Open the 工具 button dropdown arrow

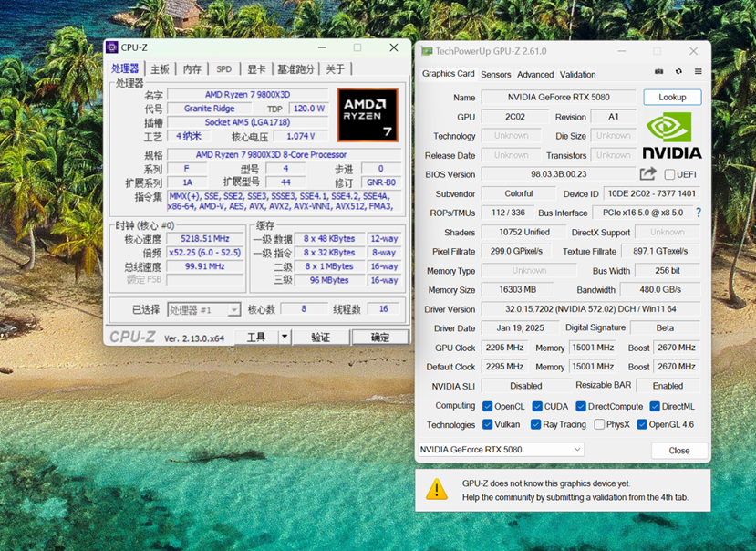point(284,337)
